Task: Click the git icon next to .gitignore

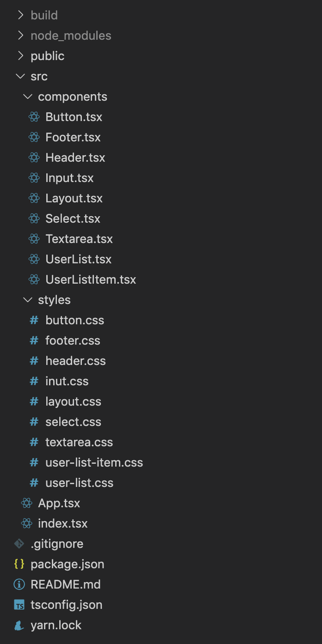Action: [x=19, y=544]
